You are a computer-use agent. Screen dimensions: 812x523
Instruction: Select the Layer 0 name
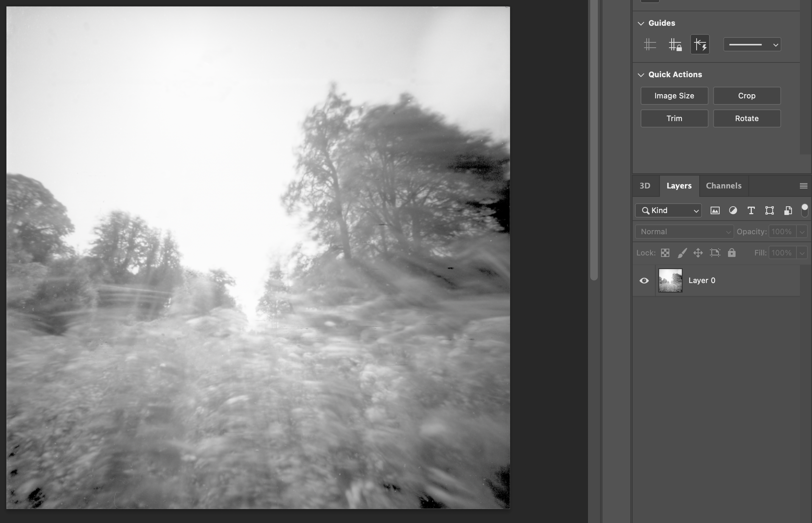pyautogui.click(x=702, y=280)
